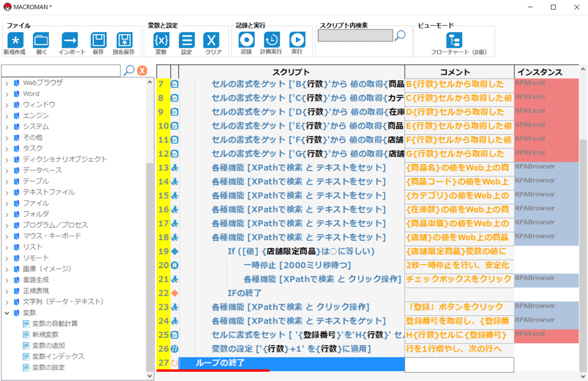588x381 pixels.
Task: Click the スクリプト column header
Action: [292, 72]
